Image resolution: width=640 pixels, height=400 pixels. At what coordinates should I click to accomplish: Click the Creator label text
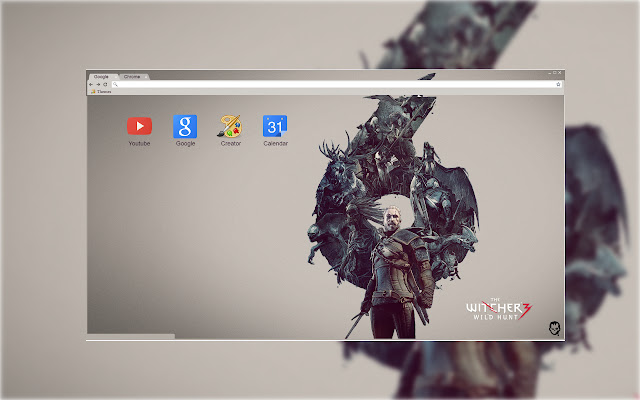point(231,144)
